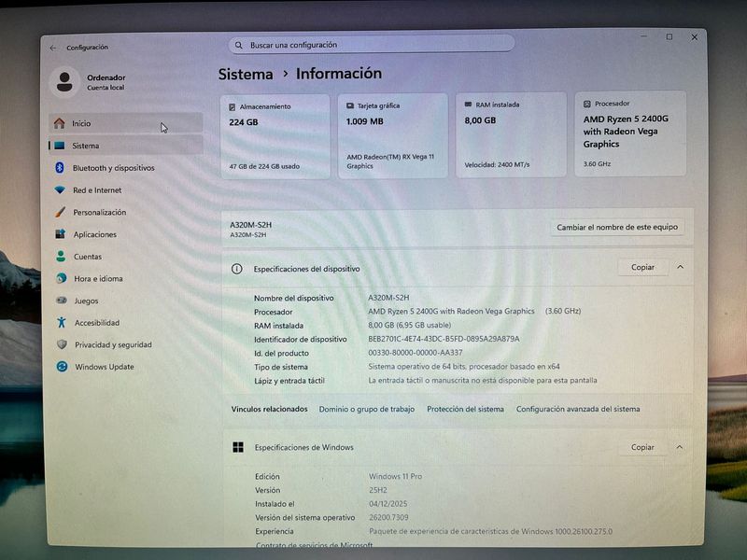The width and height of the screenshot is (747, 560).
Task: Open Windows Update page
Action: [x=126, y=367]
